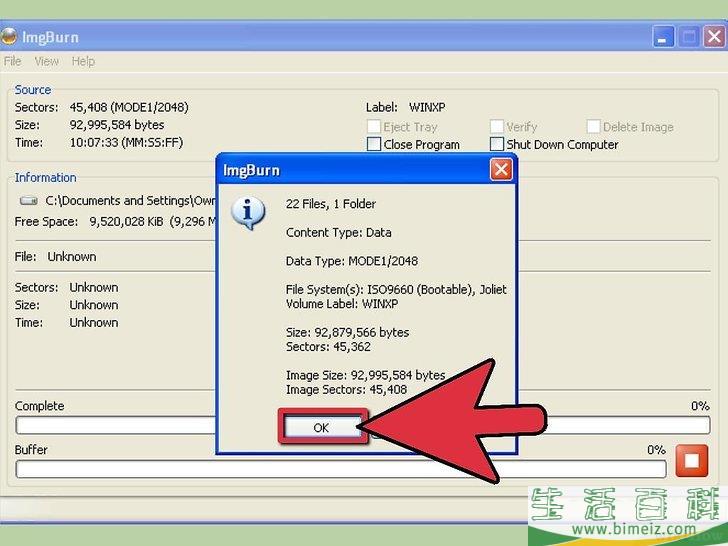
Task: Enable the Shut Down Computer checkbox
Action: point(497,144)
